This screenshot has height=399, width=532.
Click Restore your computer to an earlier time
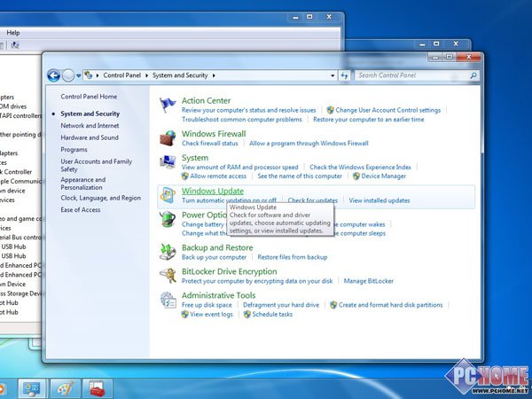369,120
